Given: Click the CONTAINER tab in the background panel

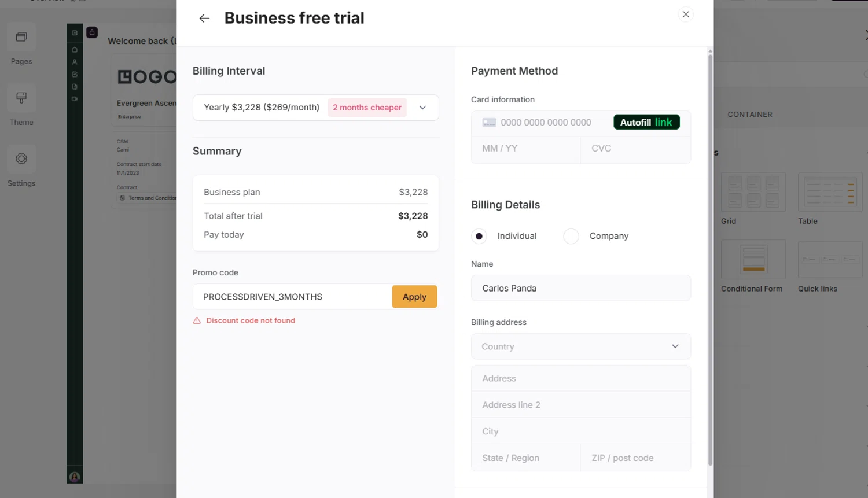Looking at the screenshot, I should 750,115.
